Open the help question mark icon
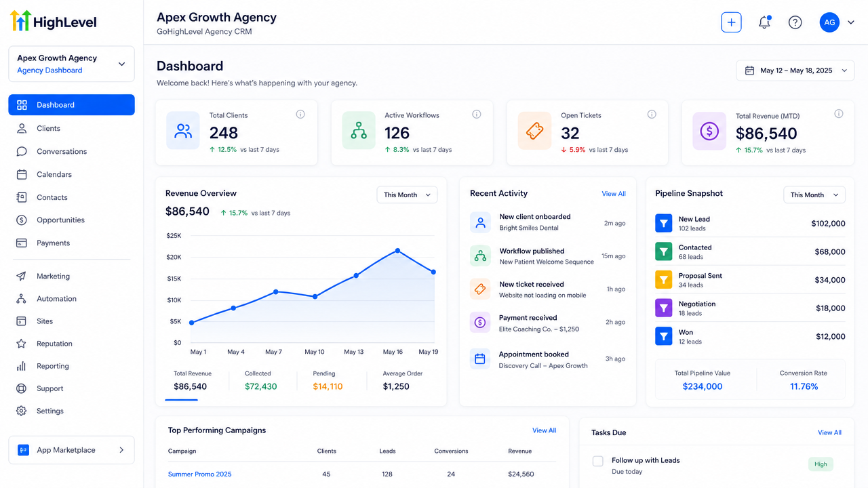 (795, 22)
